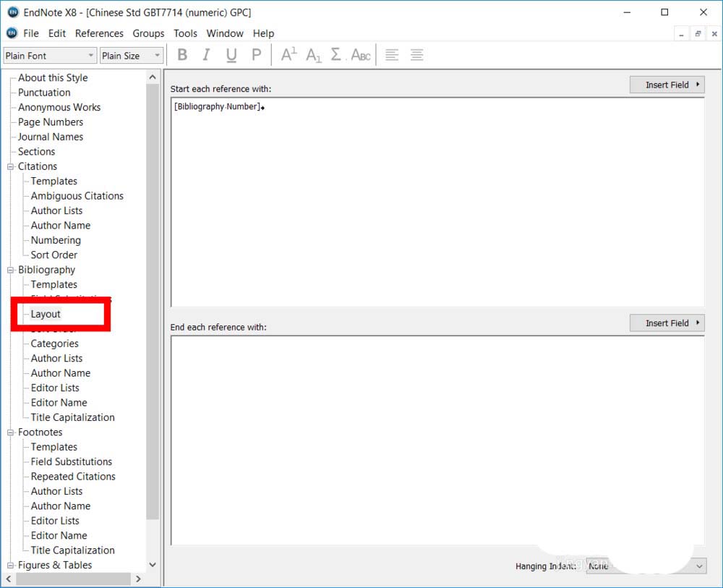Viewport: 723px width, 588px height.
Task: Open the Tools menu
Action: [185, 33]
